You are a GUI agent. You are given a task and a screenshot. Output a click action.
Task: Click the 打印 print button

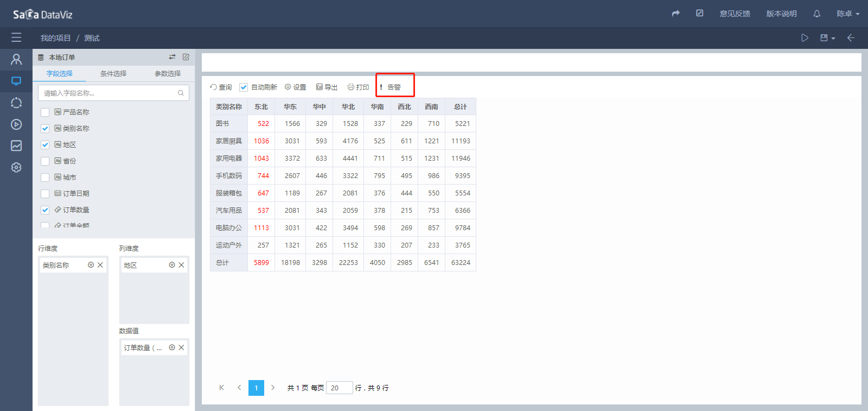click(358, 87)
